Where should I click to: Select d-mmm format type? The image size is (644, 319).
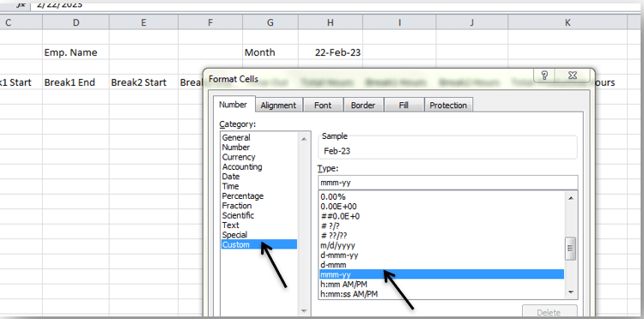pyautogui.click(x=441, y=265)
